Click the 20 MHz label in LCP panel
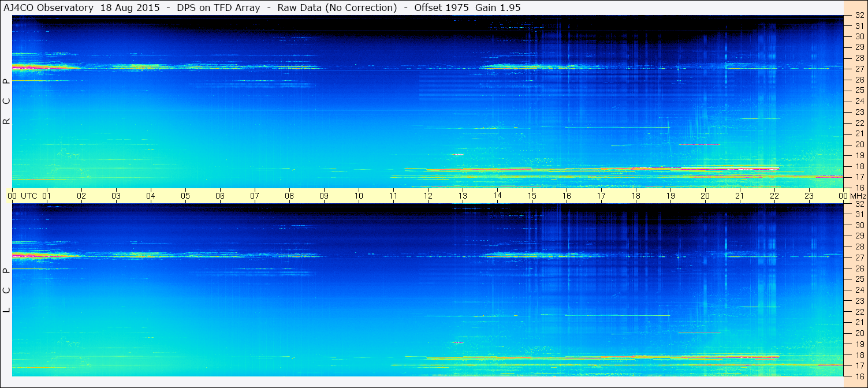This screenshot has width=868, height=388. pos(859,333)
